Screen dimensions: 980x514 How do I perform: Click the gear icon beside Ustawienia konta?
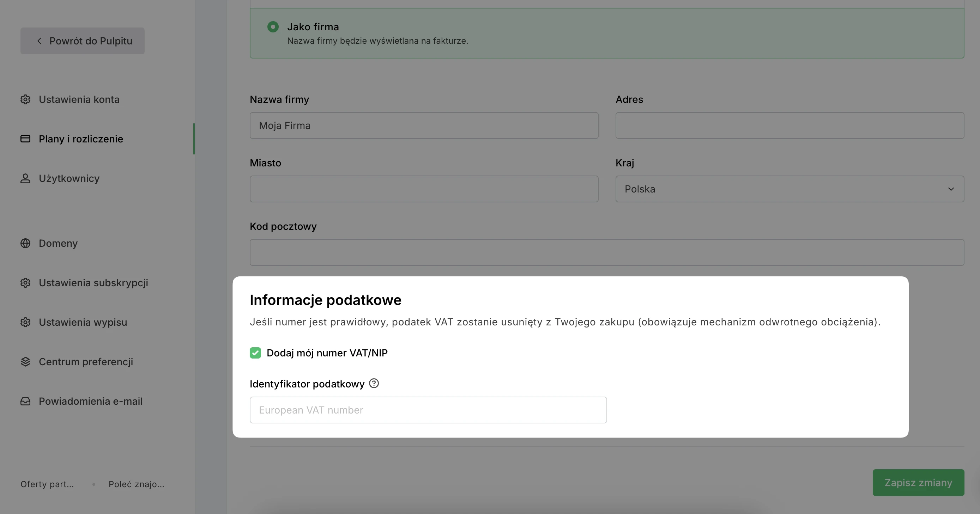coord(25,99)
